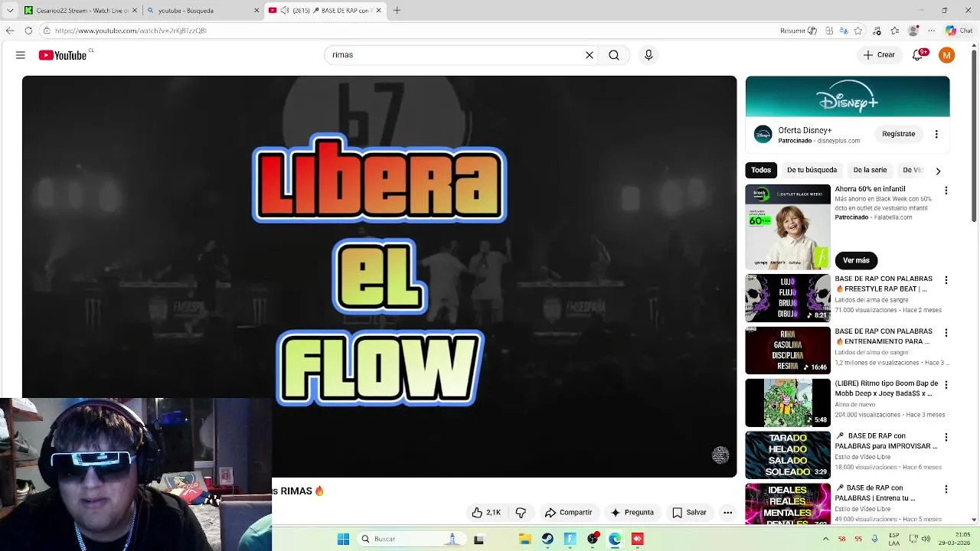Open the media control music icon

point(877,31)
